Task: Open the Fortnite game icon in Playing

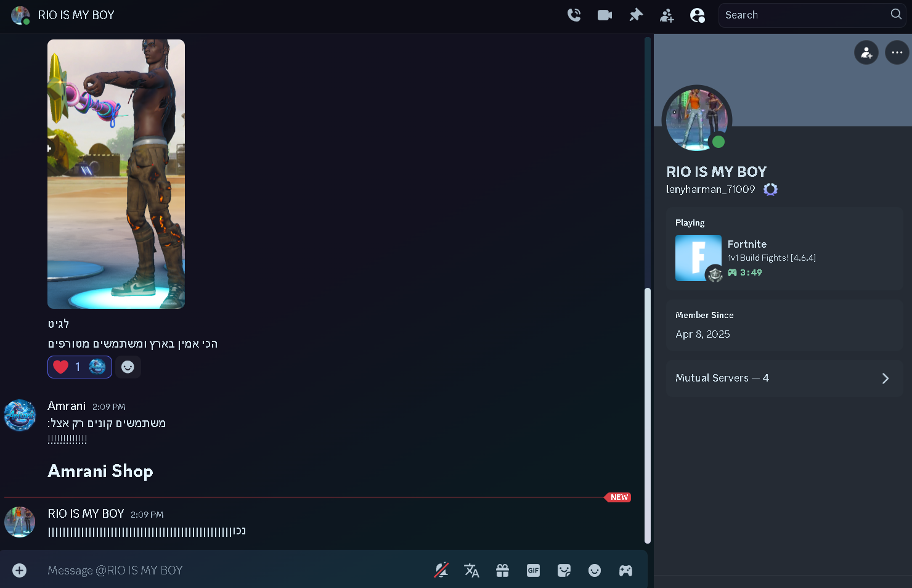Action: tap(698, 258)
